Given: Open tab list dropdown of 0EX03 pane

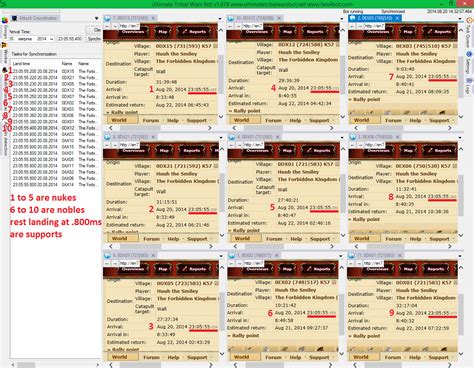Looking at the screenshot, I should point(461,19).
